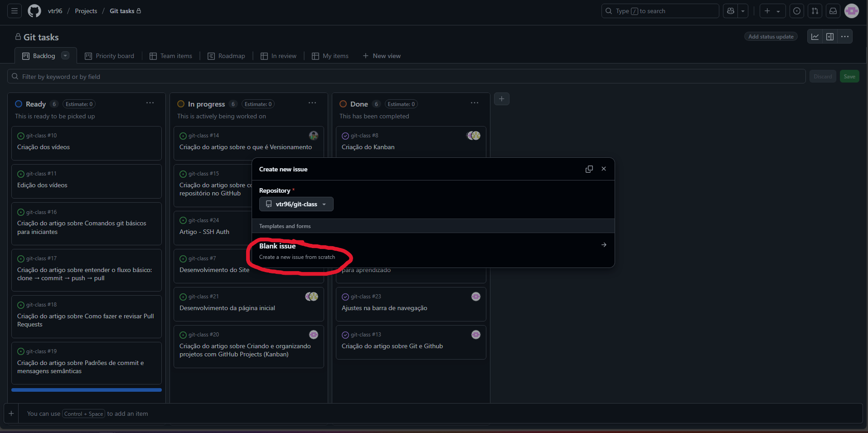Switch to Roadmap tab
Screen dimensions: 868x433
pos(226,56)
